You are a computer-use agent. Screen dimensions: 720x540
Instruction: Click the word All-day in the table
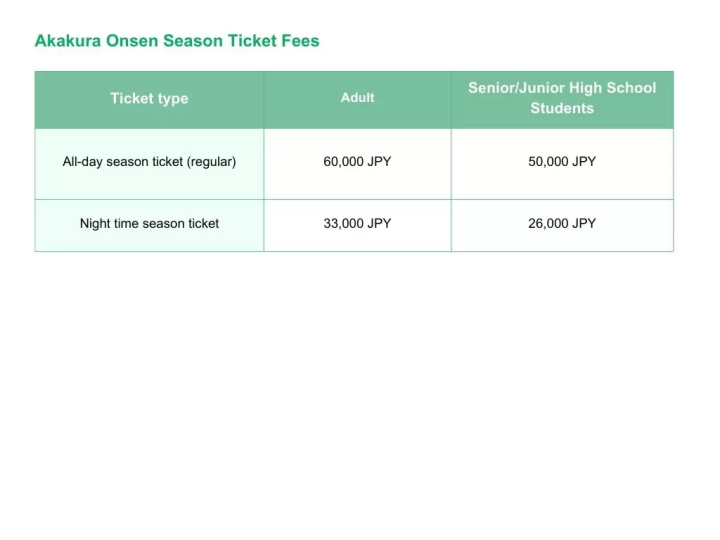[83, 161]
